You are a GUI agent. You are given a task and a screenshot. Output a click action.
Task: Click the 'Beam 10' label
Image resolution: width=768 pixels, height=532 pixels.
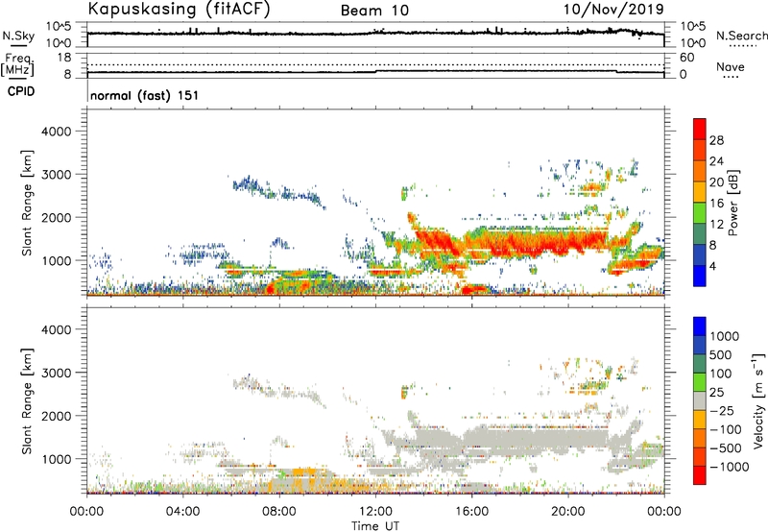374,11
